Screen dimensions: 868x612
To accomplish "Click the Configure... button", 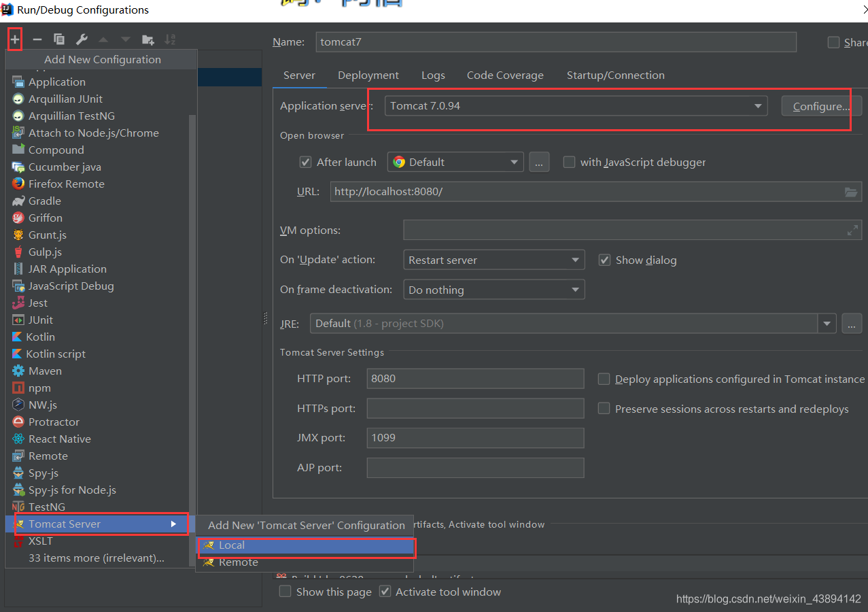I will pyautogui.click(x=822, y=106).
